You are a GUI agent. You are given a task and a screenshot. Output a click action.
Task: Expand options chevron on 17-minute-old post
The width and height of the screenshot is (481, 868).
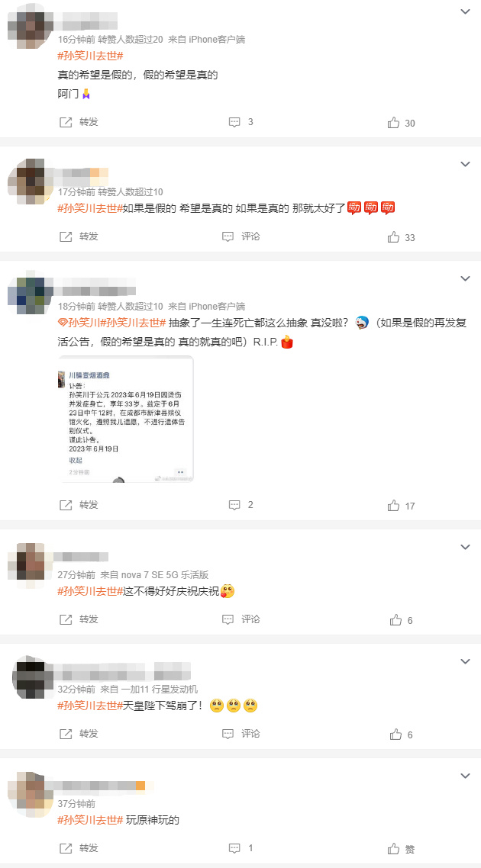[x=466, y=164]
